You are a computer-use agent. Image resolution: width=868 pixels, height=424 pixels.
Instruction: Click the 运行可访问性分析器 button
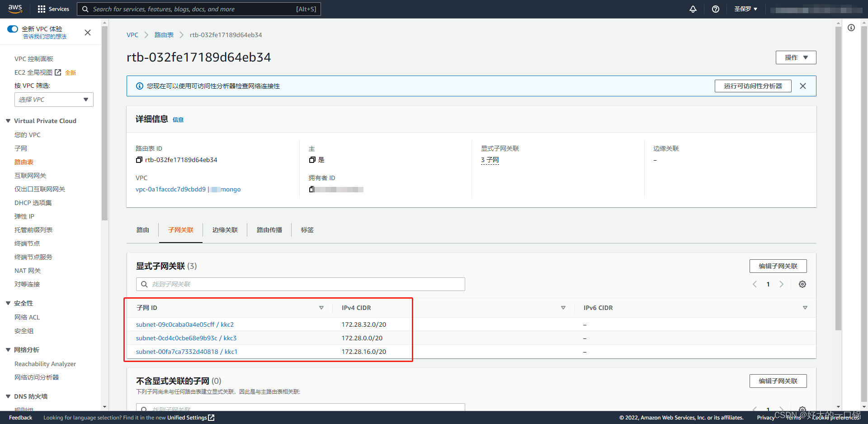tap(753, 86)
